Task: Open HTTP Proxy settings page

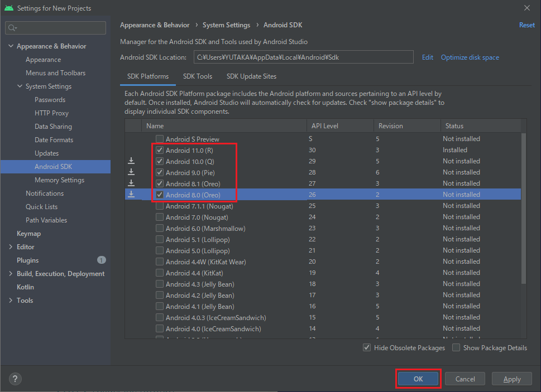Action: click(x=51, y=113)
